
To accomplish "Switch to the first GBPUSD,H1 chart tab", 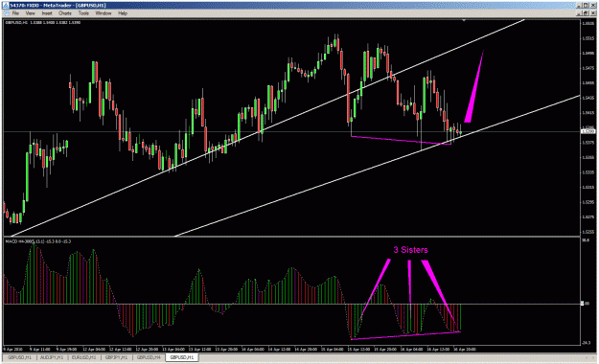I will [19, 357].
